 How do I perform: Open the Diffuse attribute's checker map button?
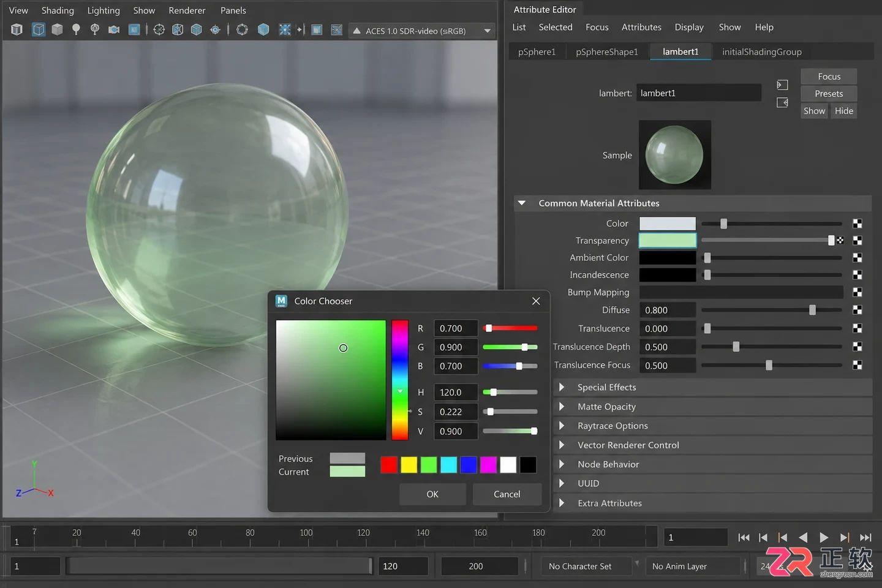pyautogui.click(x=858, y=310)
